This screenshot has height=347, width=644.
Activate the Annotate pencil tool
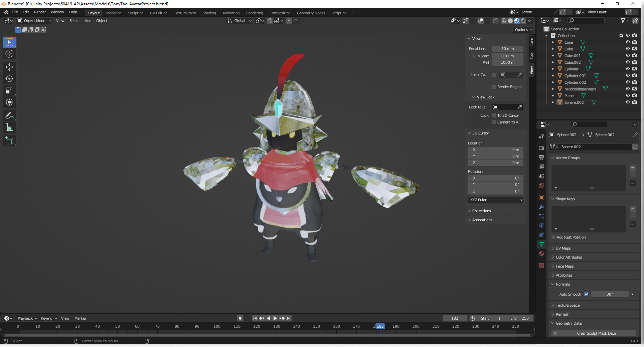tap(9, 116)
